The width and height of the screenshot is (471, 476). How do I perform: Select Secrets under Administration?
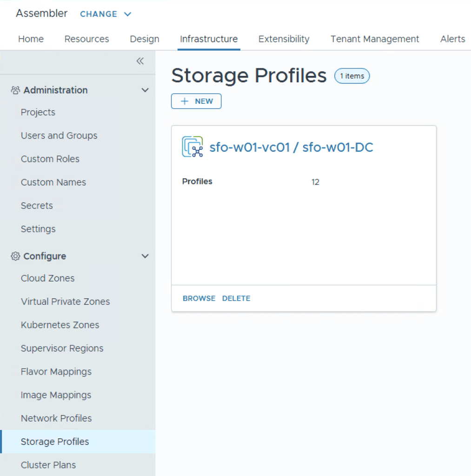[x=37, y=206]
